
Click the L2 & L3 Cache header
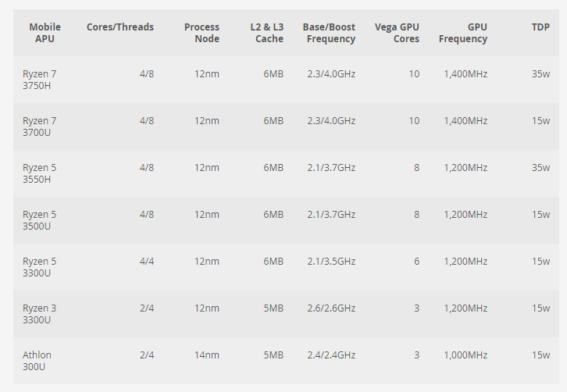click(x=266, y=33)
